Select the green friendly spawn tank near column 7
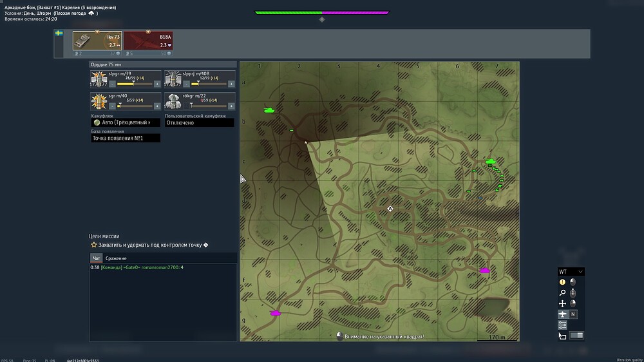Screen dimensions: 644x362 click(490, 162)
